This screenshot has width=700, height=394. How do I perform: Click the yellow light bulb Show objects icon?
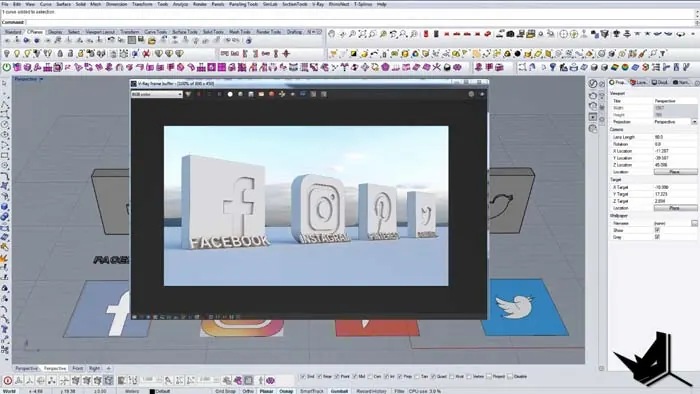coord(17,54)
